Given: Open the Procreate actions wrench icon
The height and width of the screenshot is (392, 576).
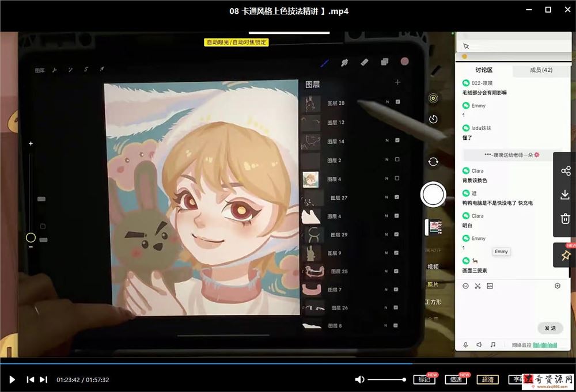Looking at the screenshot, I should tap(54, 70).
